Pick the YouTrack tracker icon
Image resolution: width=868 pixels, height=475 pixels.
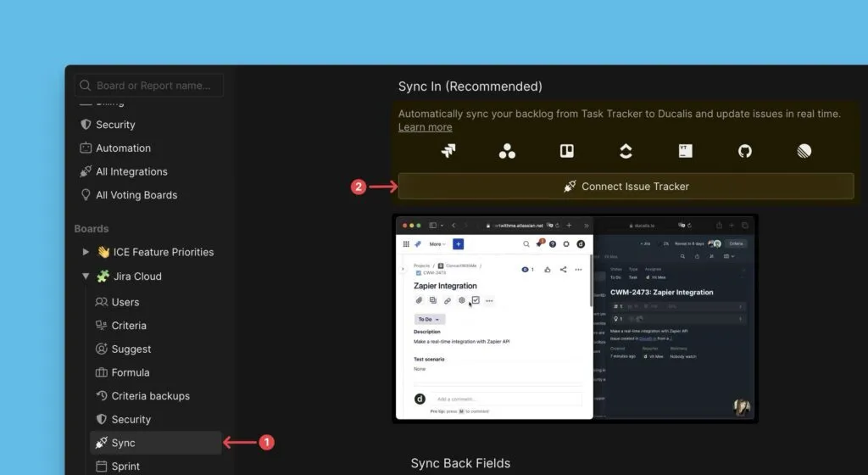click(x=685, y=151)
